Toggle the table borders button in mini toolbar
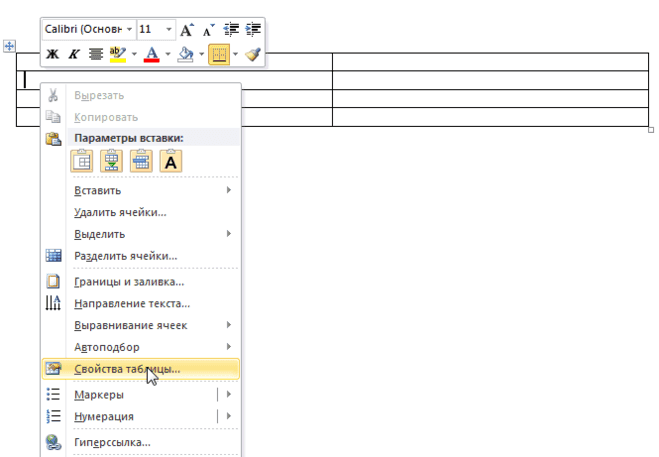The image size is (659, 457). [217, 54]
